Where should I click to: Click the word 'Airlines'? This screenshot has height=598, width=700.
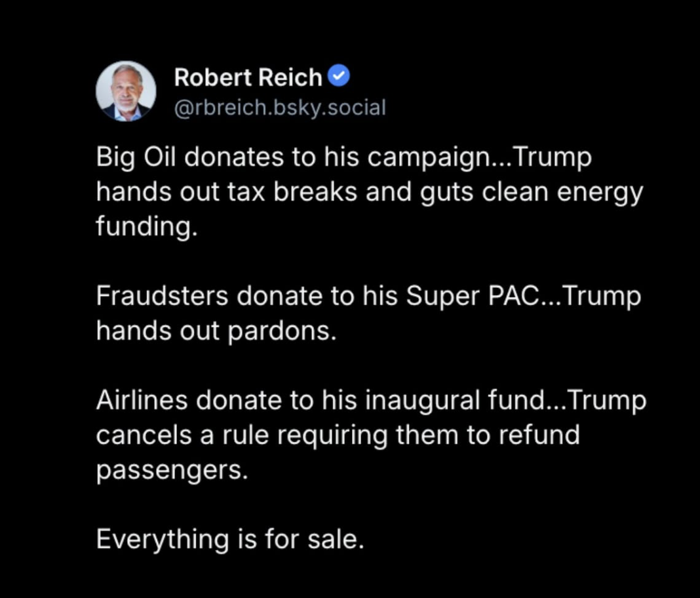coord(142,400)
